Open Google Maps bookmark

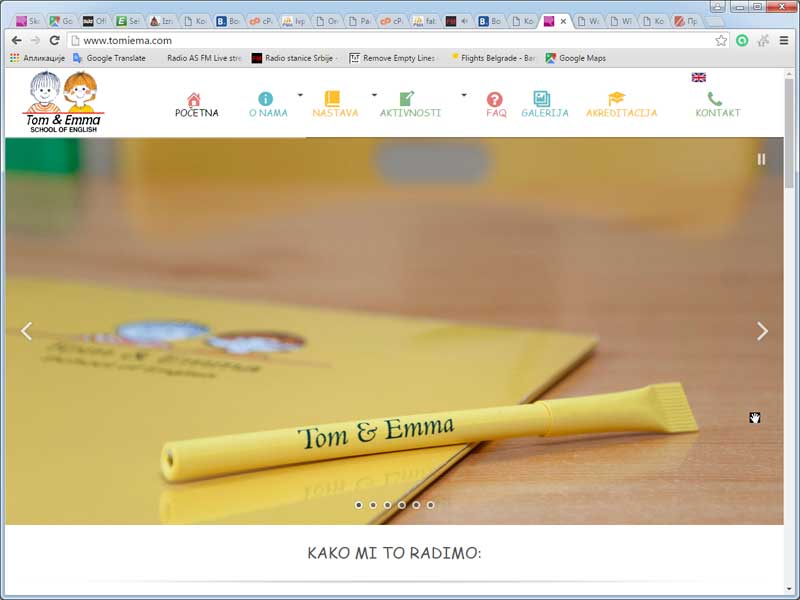(576, 58)
